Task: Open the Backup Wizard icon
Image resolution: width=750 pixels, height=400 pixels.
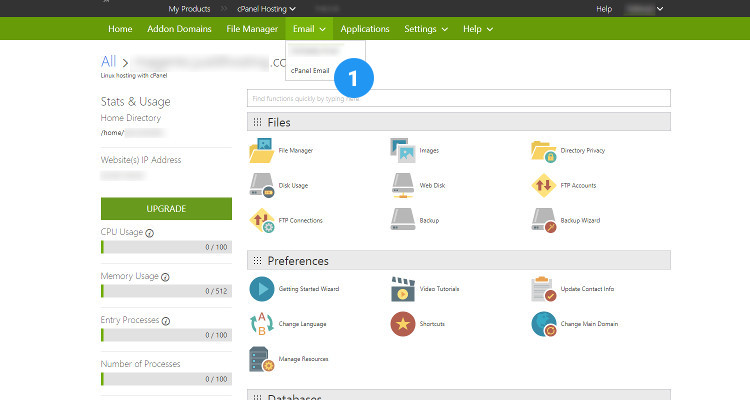Action: click(544, 219)
